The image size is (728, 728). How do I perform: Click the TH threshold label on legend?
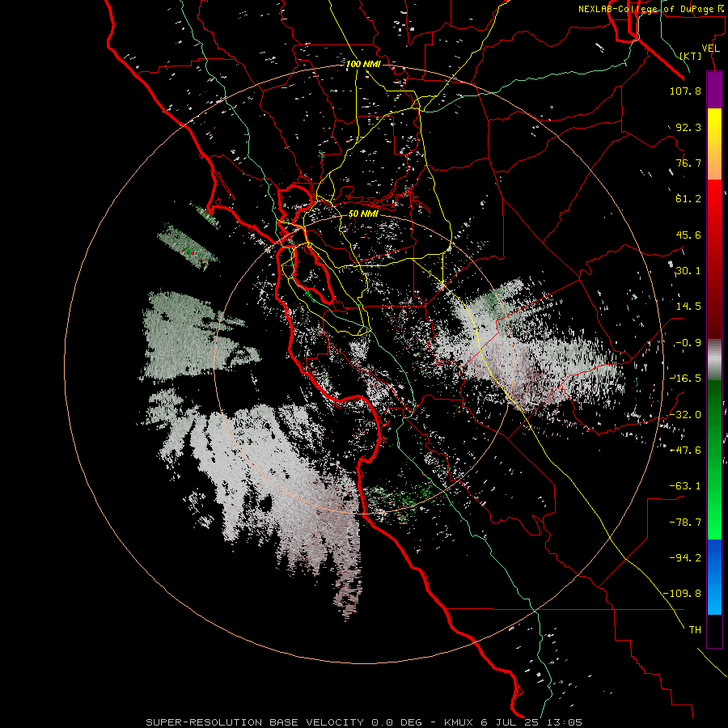point(695,630)
